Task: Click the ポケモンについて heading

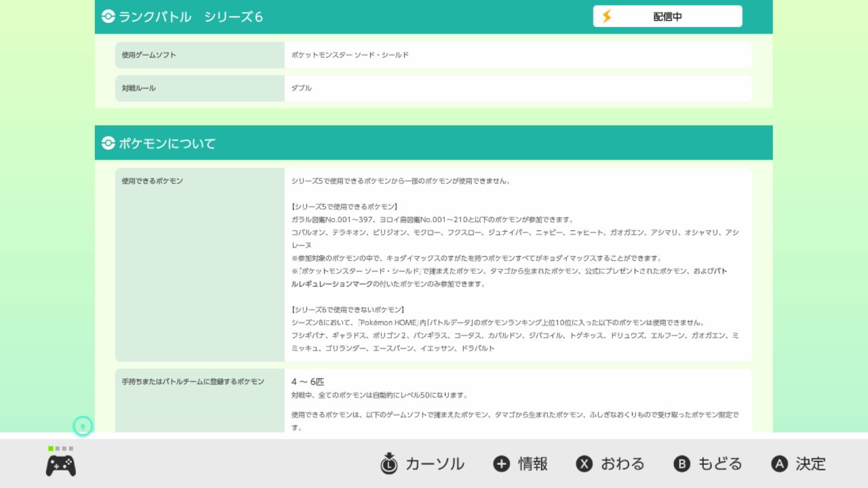Action: click(x=167, y=143)
